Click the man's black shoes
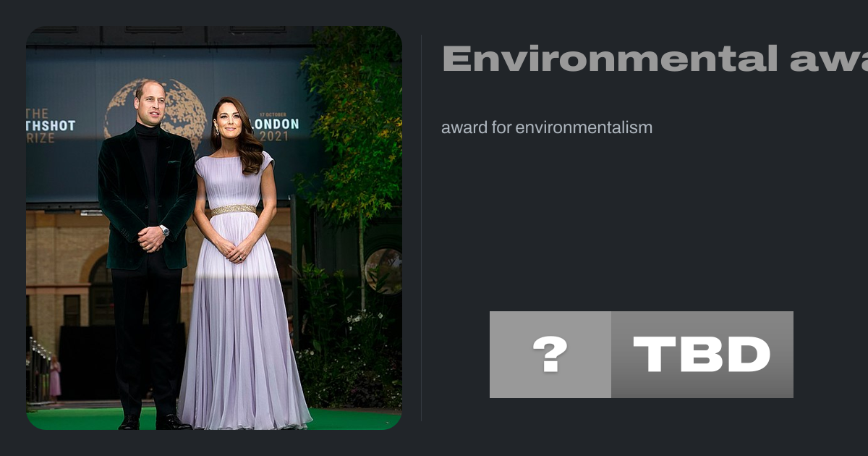Image resolution: width=868 pixels, height=456 pixels. (155, 422)
